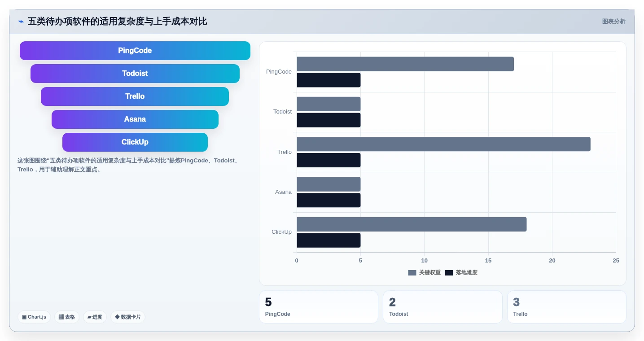Click PingCode's gray 关键权重 bar in chart
The image size is (644, 341).
point(405,64)
